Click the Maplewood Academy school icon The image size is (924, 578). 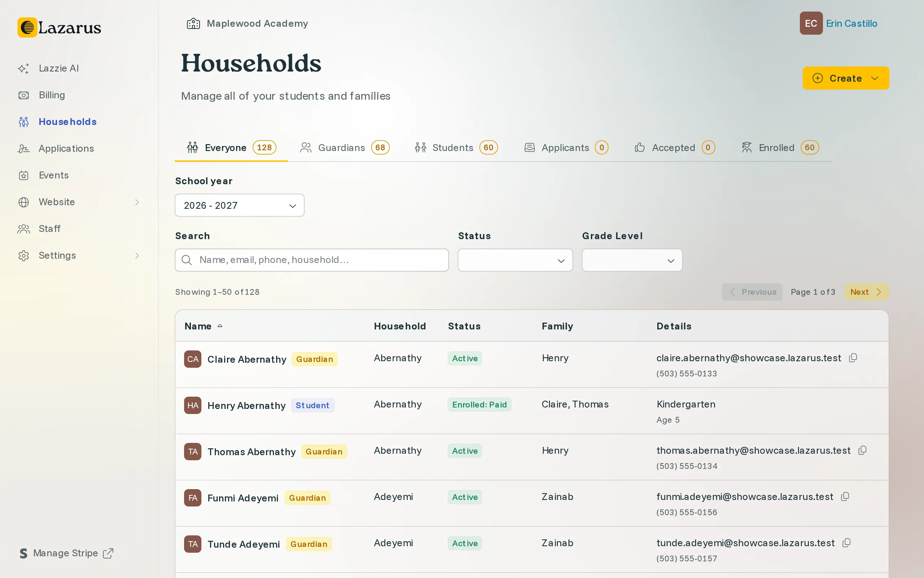193,23
